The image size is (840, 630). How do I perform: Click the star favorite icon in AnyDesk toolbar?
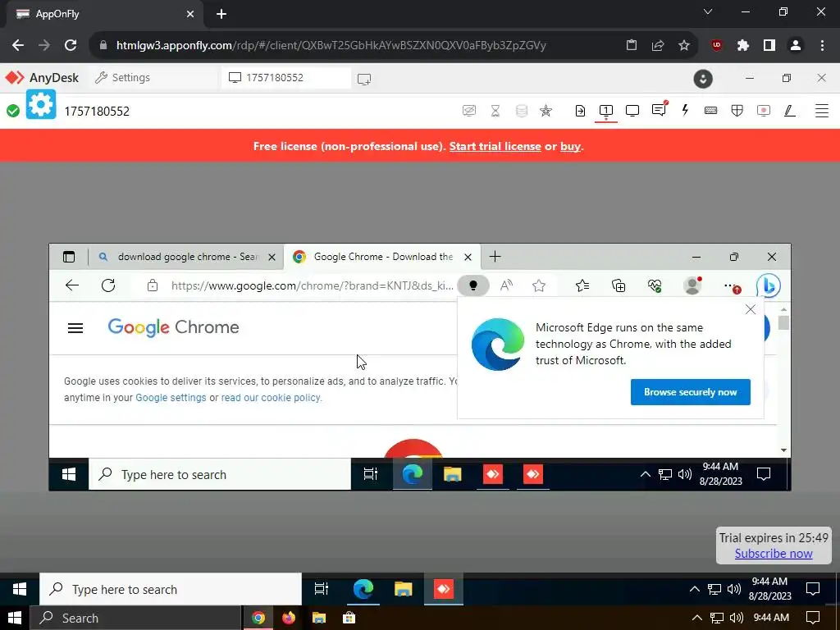tap(546, 111)
